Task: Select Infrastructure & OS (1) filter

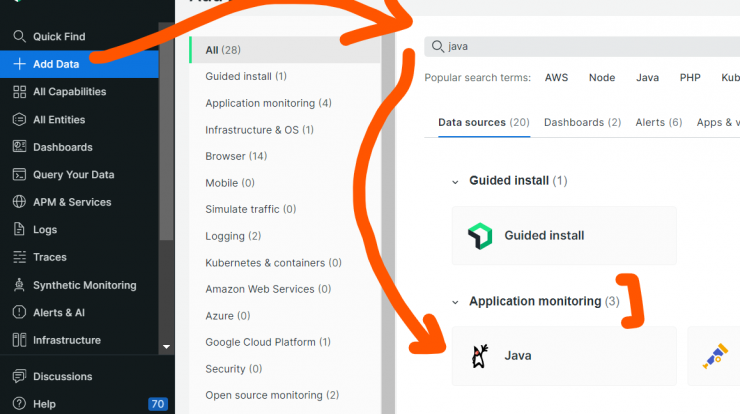Action: [260, 130]
